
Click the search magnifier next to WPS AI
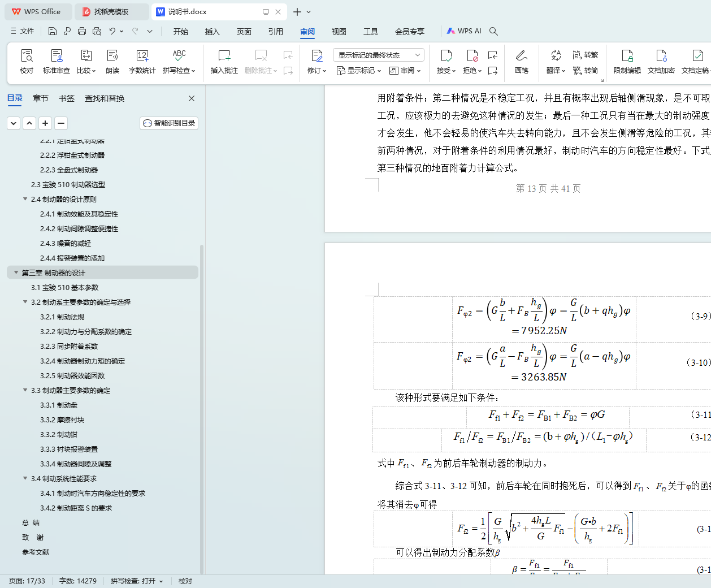point(493,31)
